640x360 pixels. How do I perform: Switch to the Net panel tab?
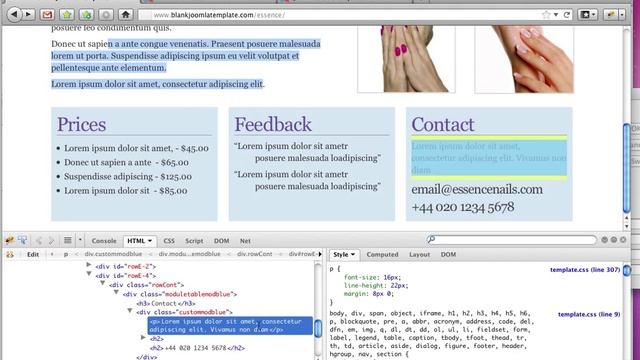(245, 241)
